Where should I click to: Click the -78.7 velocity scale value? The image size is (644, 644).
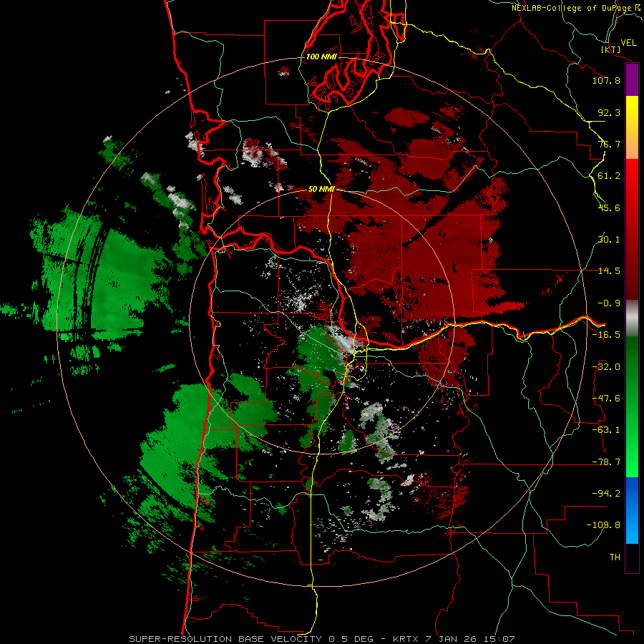tap(606, 462)
